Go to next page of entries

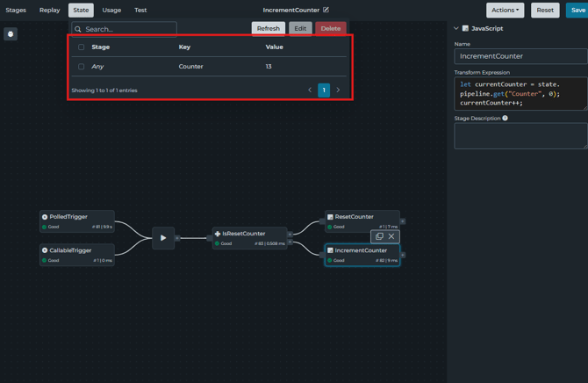[x=338, y=90]
